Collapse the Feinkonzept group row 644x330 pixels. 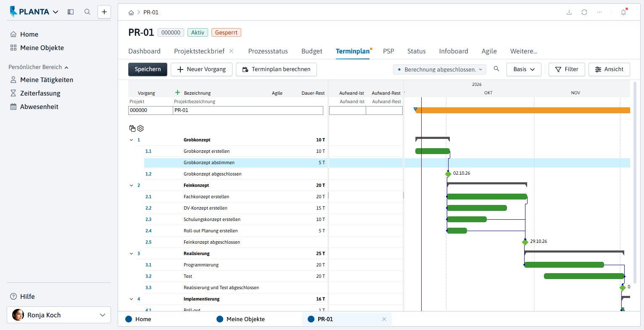132,185
